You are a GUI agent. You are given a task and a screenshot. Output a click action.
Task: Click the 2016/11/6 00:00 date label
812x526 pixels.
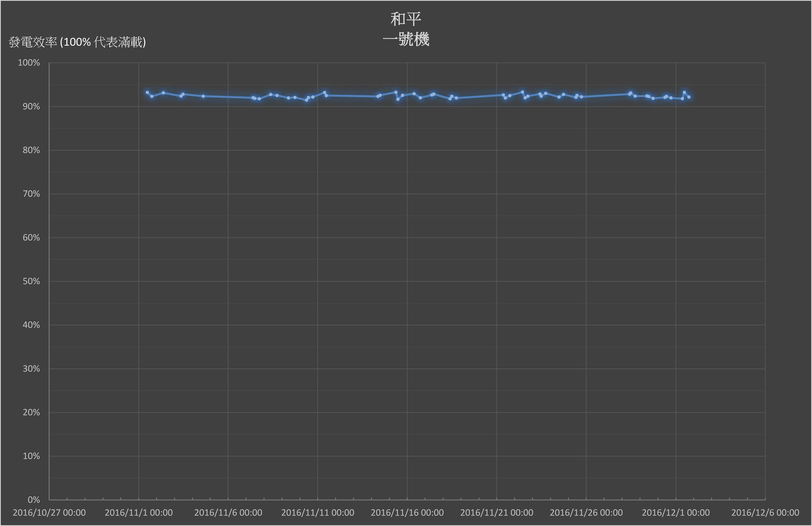coord(228,513)
